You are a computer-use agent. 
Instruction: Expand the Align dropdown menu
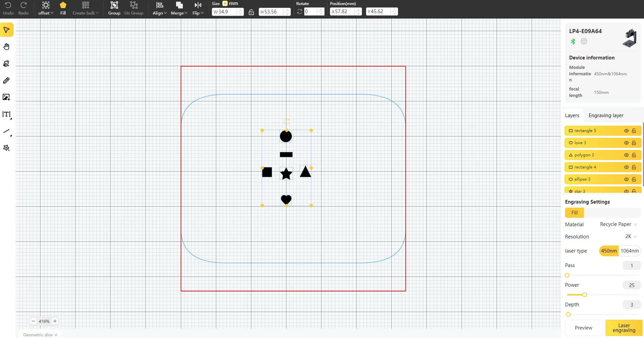pyautogui.click(x=160, y=8)
